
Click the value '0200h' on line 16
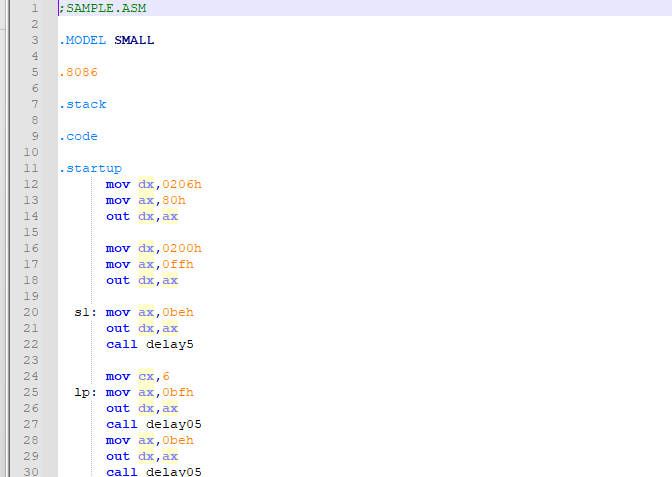(182, 249)
